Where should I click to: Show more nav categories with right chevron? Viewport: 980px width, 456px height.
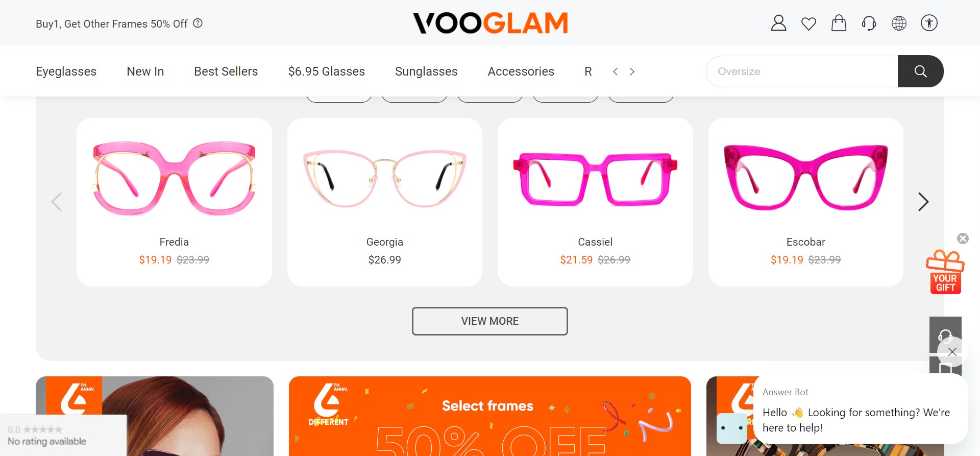(632, 71)
